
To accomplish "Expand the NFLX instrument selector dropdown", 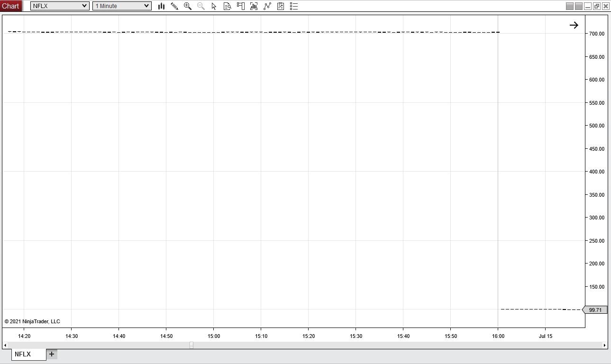I will (60, 6).
